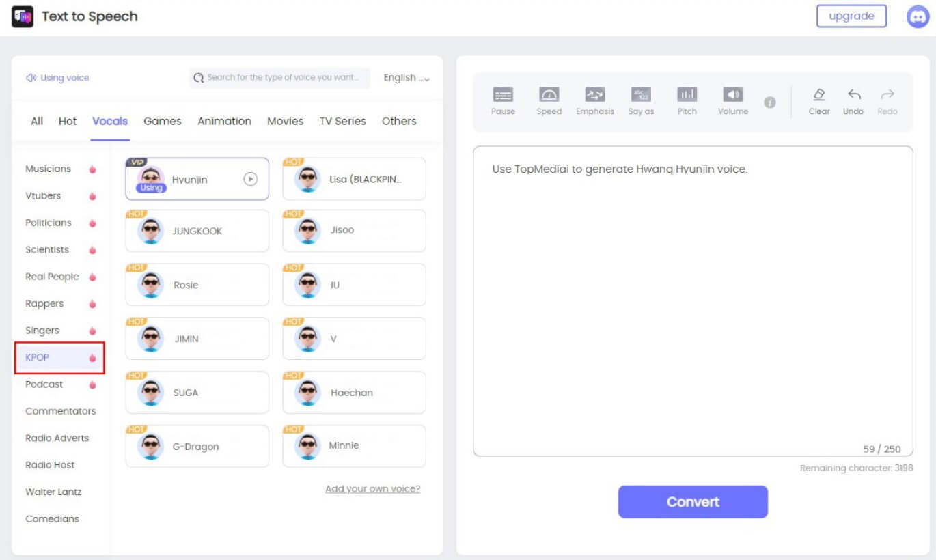Click the Politicians flame icon
The image size is (936, 560).
pyautogui.click(x=92, y=223)
